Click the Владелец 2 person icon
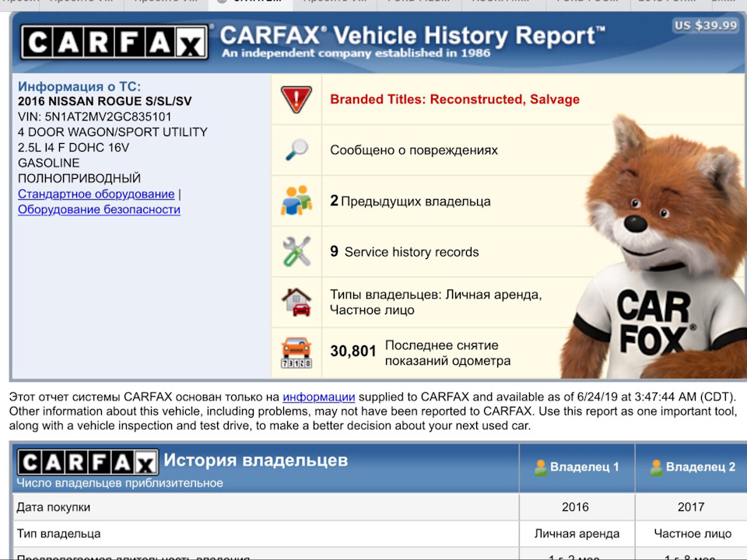 tap(656, 467)
